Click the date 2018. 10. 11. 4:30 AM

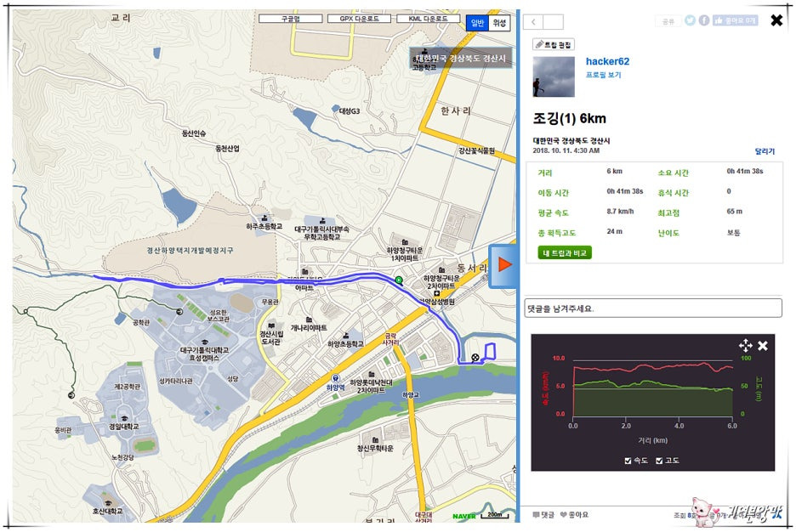(566, 150)
